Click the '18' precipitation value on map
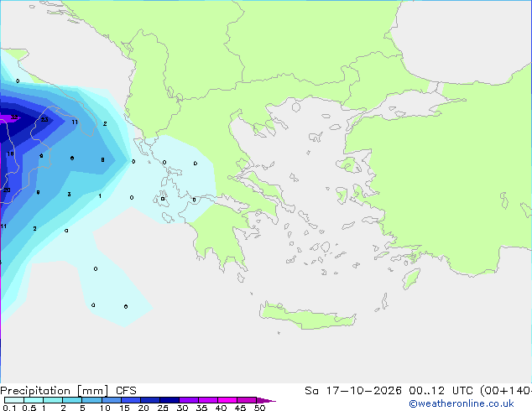This screenshot has width=532, height=411. [11, 154]
